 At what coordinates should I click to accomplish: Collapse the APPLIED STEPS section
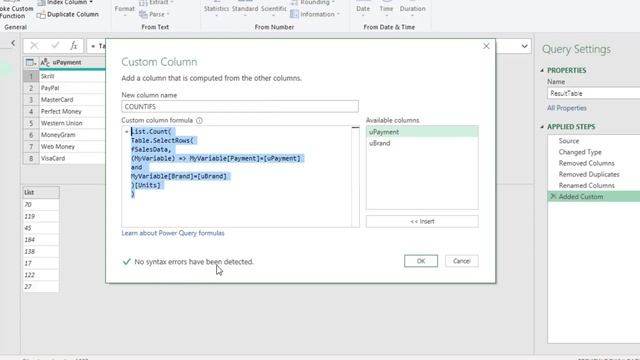[542, 127]
